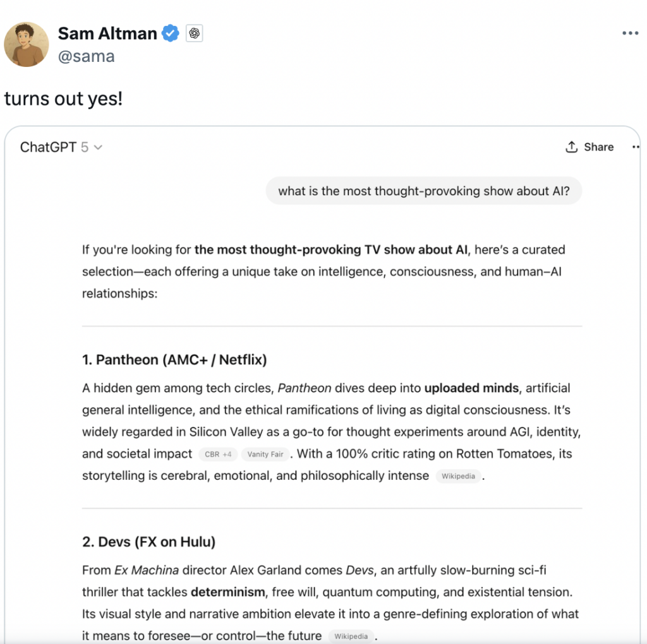
Task: Click the OpenAI affiliation badge icon
Action: tap(194, 33)
